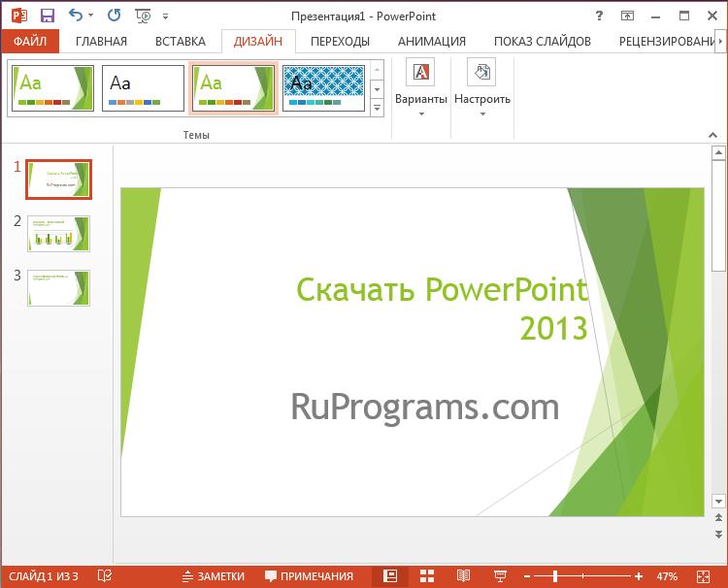Switch to Normal view icon

coord(390,576)
